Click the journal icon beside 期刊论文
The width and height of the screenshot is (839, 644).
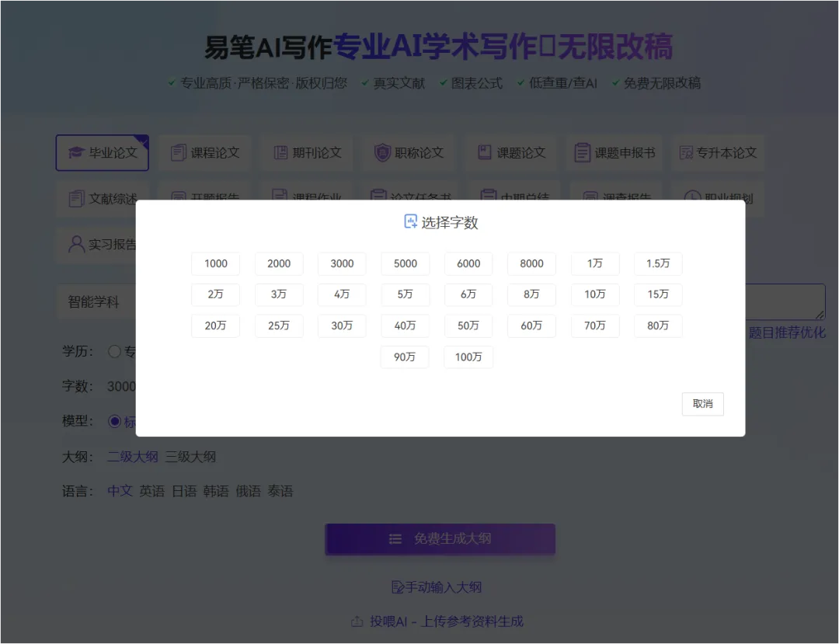point(281,153)
